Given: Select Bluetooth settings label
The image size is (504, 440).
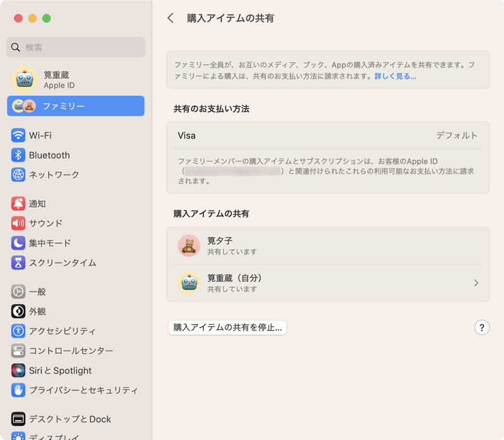Looking at the screenshot, I should 50,155.
